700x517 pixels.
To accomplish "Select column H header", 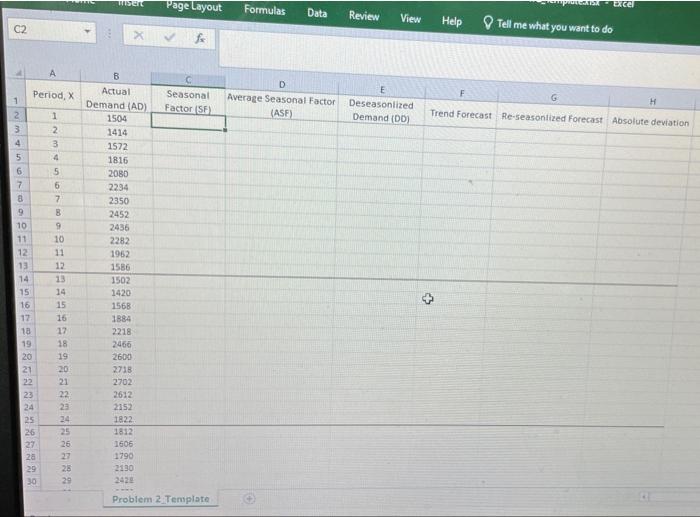I will pos(653,102).
